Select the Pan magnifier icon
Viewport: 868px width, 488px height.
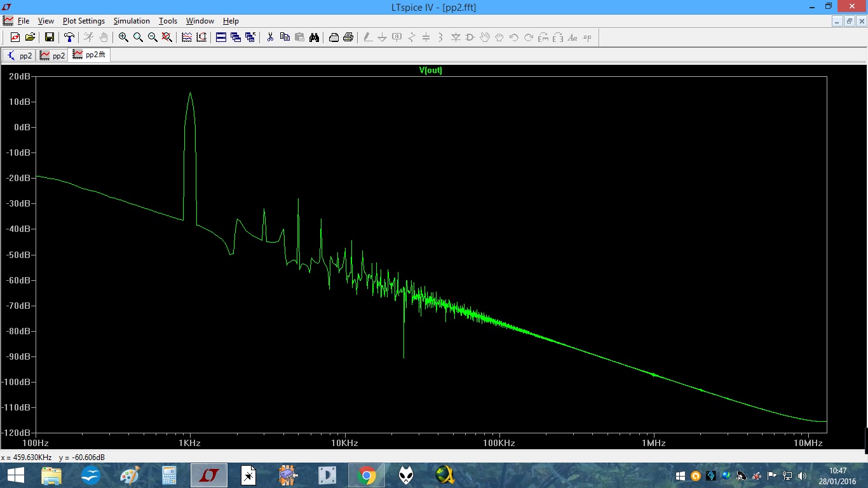pos(138,37)
